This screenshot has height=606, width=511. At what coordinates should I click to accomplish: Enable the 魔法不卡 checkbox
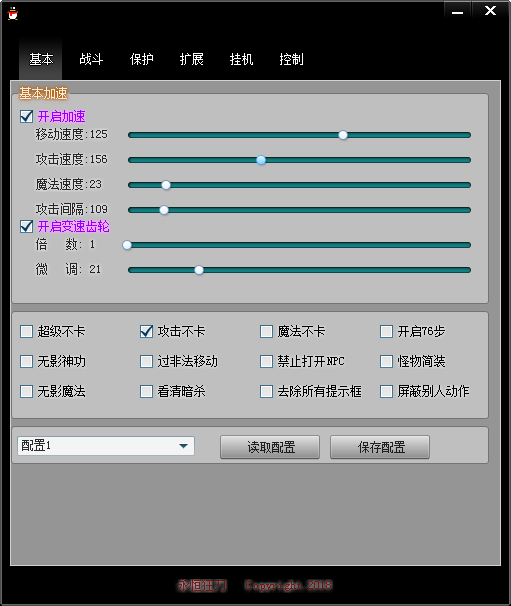266,331
